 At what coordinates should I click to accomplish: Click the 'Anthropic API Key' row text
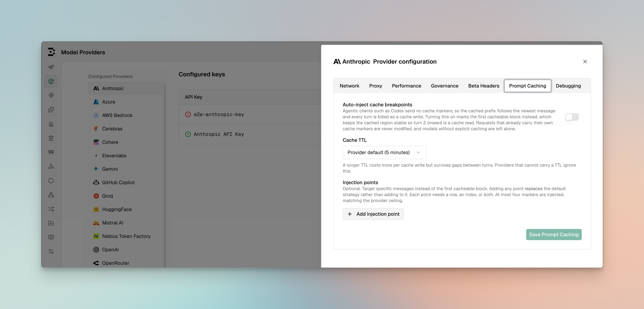pyautogui.click(x=219, y=134)
